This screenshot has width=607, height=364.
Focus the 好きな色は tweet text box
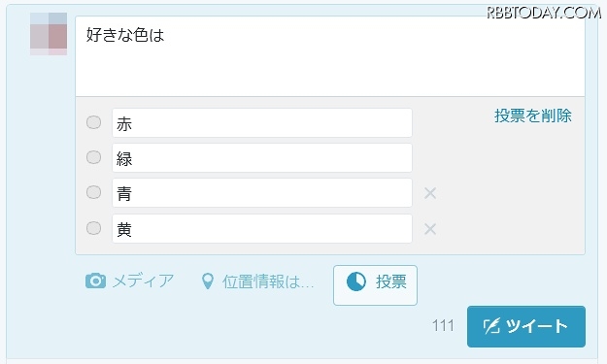[330, 56]
